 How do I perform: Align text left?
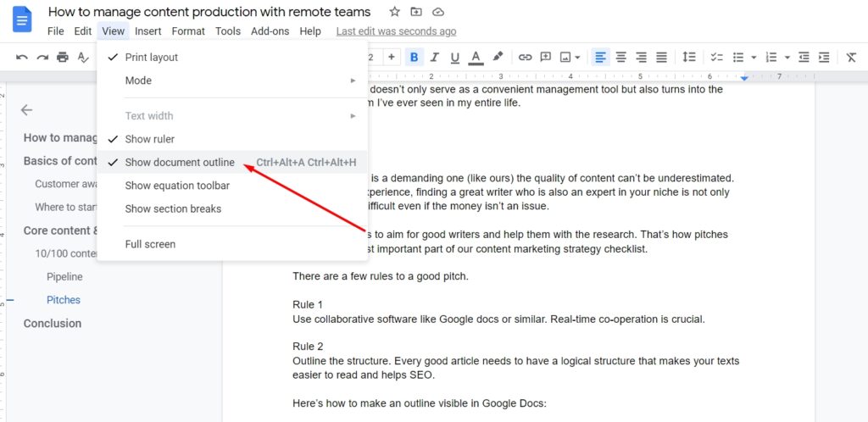pyautogui.click(x=601, y=57)
